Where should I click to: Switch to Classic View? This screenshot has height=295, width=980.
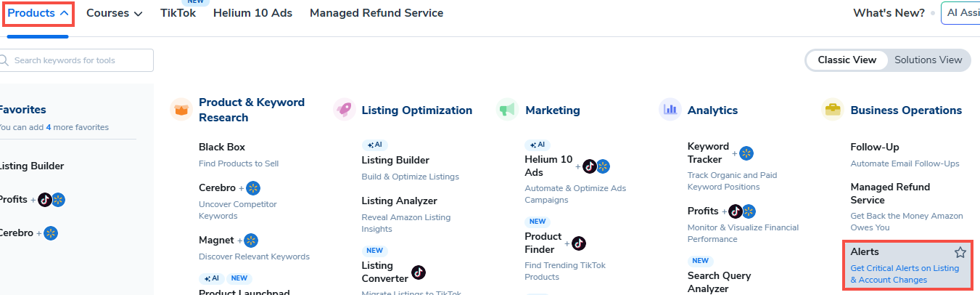point(847,60)
